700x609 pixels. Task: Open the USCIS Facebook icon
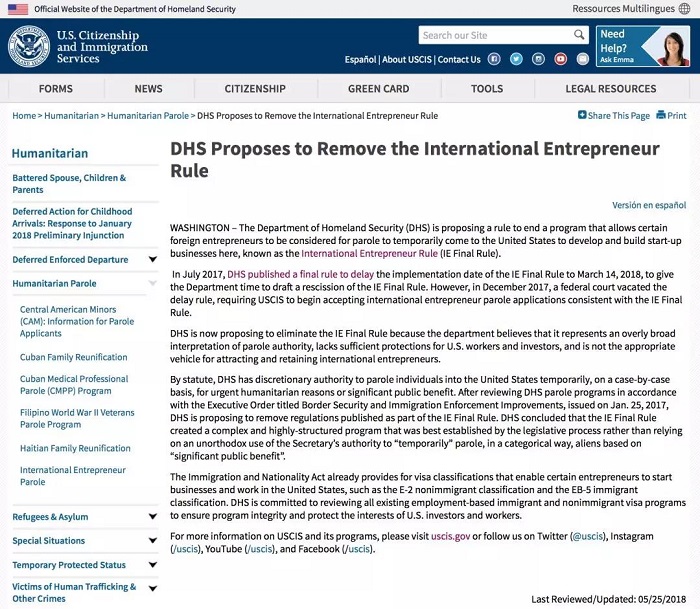[x=494, y=59]
